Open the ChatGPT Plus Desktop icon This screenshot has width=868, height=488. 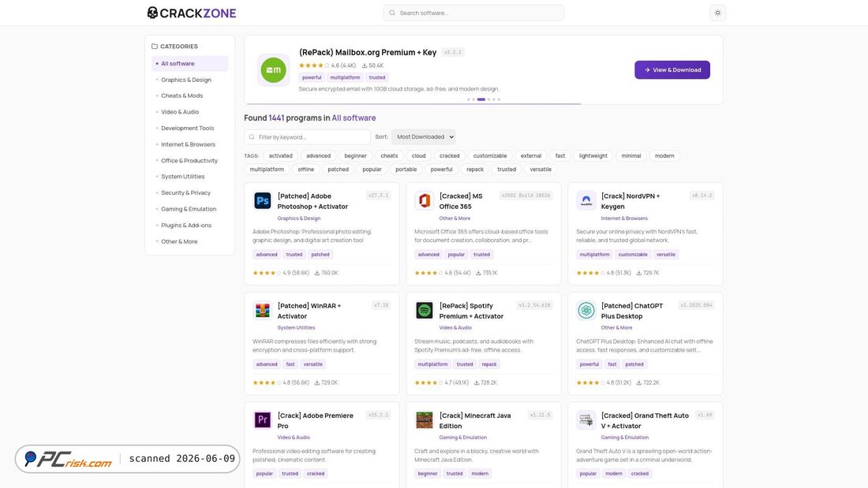click(586, 311)
